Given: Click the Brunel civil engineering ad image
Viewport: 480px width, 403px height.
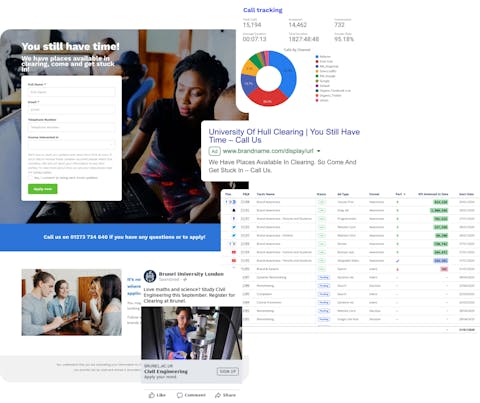Looking at the screenshot, I should (192, 333).
